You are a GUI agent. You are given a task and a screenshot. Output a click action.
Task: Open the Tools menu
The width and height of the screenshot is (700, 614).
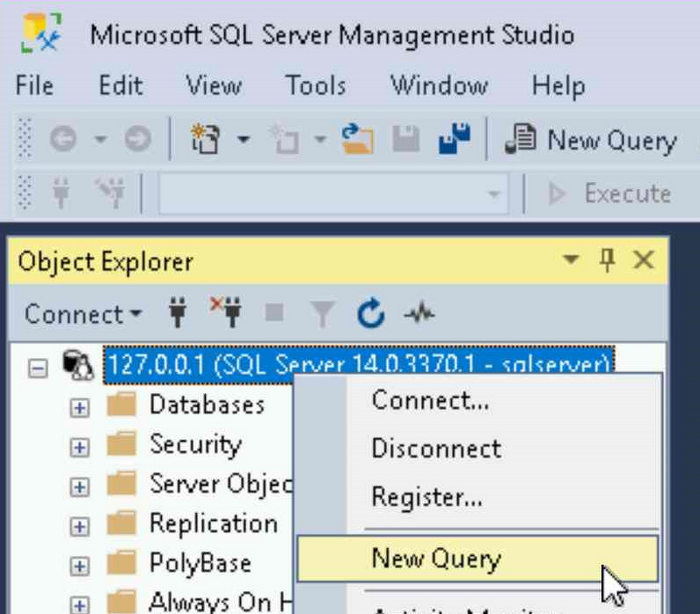pyautogui.click(x=316, y=85)
